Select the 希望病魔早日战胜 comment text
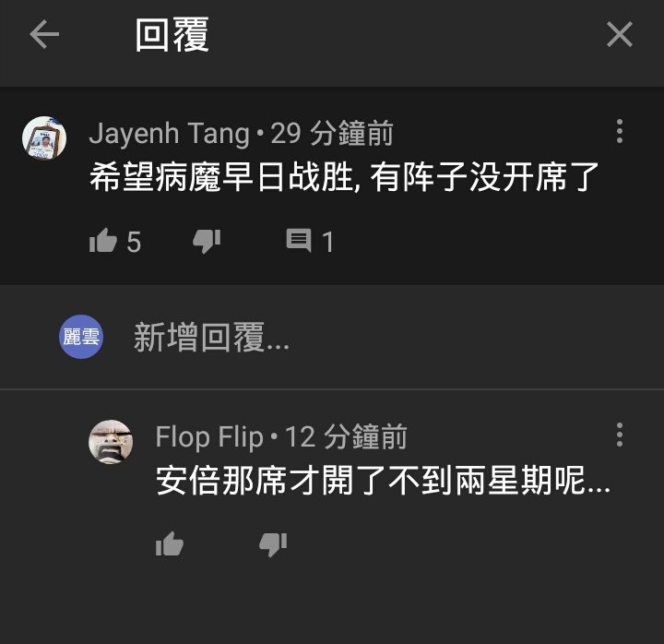664x644 pixels. click(x=223, y=177)
